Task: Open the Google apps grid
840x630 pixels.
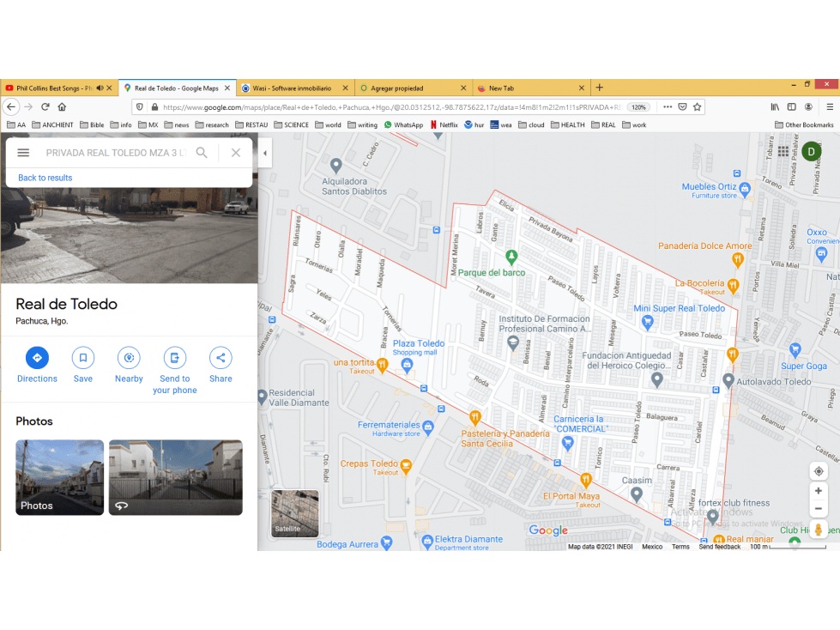Action: pos(783,152)
